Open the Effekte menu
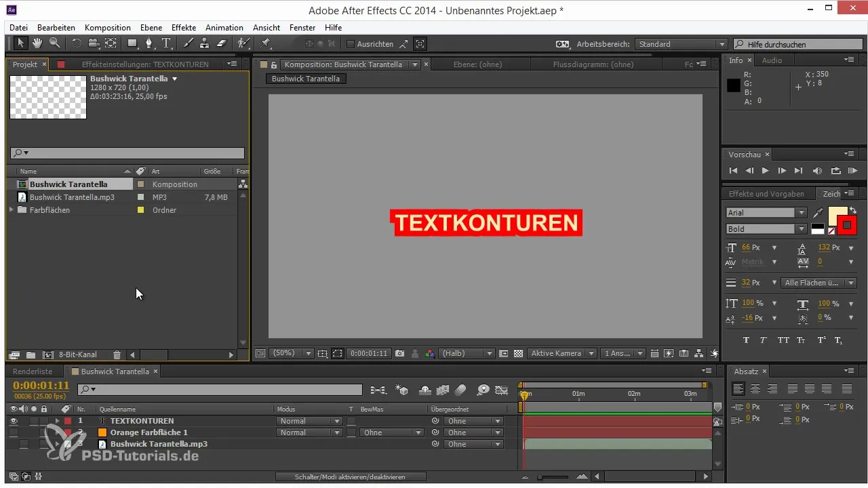 184,28
